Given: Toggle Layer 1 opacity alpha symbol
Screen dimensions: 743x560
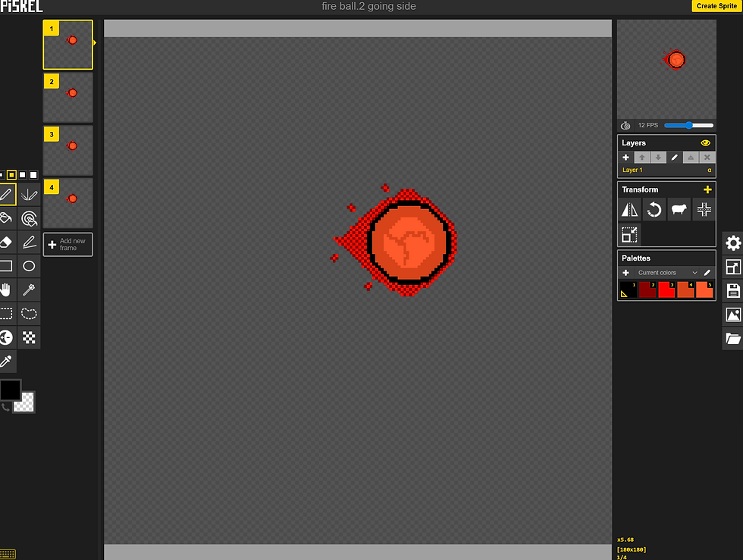Looking at the screenshot, I should (x=710, y=170).
